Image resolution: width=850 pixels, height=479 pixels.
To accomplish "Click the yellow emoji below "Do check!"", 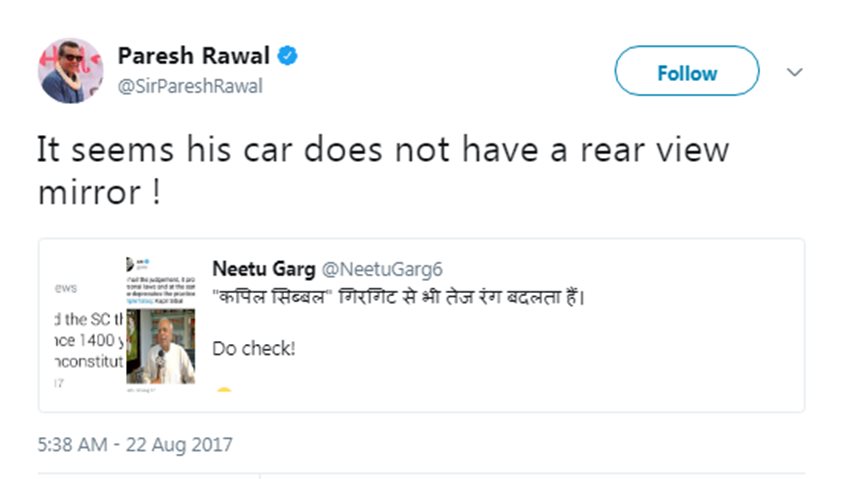I will pyautogui.click(x=223, y=389).
